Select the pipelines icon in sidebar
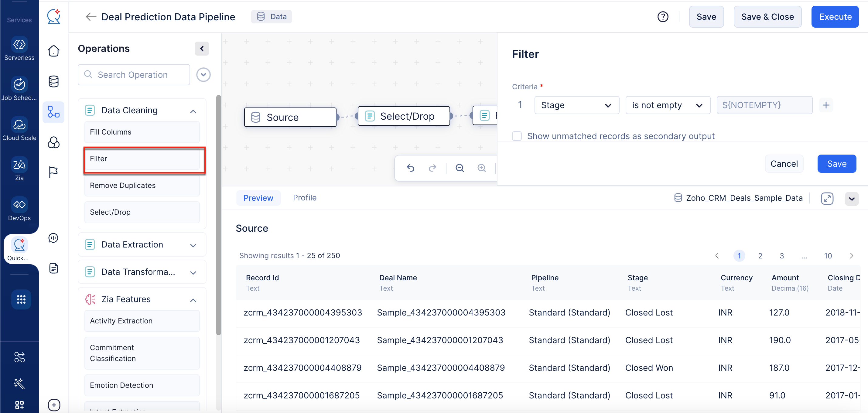Viewport: 868px width, 413px height. (x=53, y=112)
